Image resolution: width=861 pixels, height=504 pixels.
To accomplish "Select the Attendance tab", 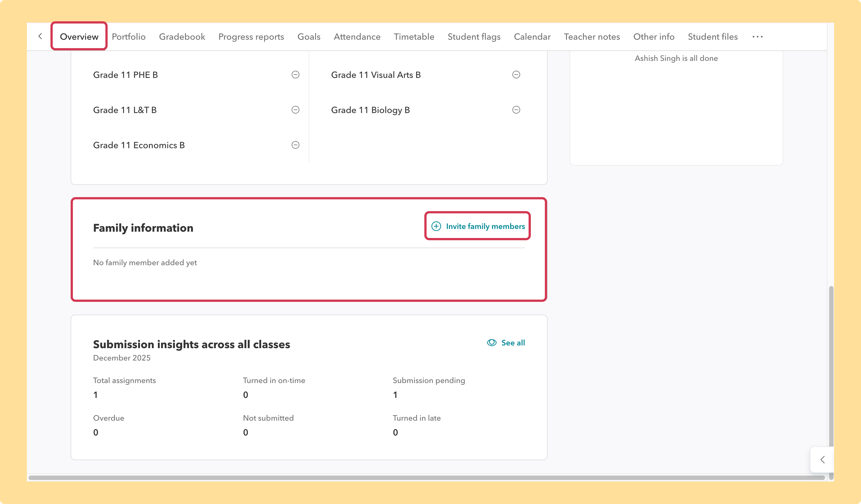I will (357, 37).
